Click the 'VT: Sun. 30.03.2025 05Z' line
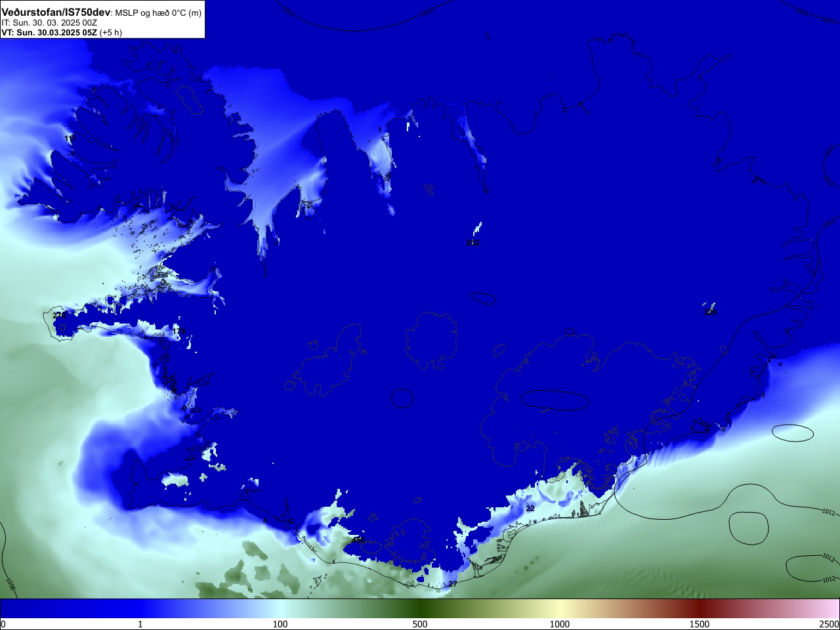This screenshot has height=630, width=840. click(49, 32)
